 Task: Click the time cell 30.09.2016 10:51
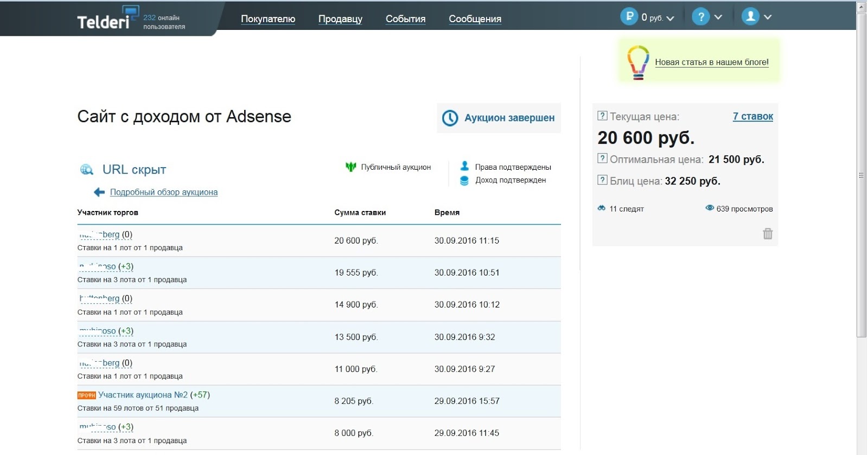467,272
